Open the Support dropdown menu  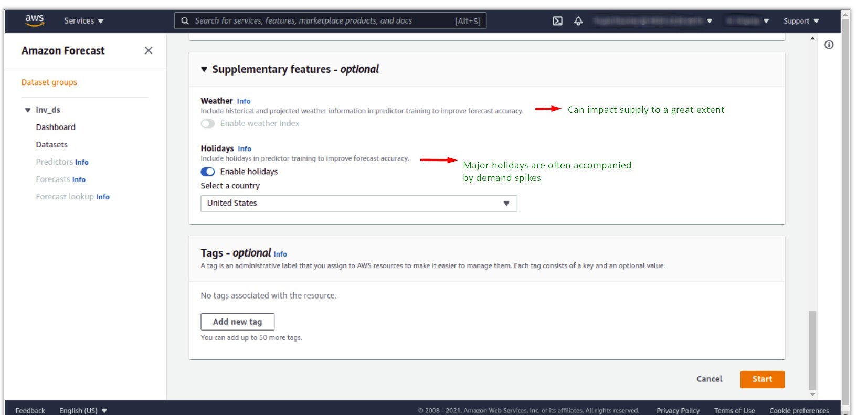(x=801, y=21)
